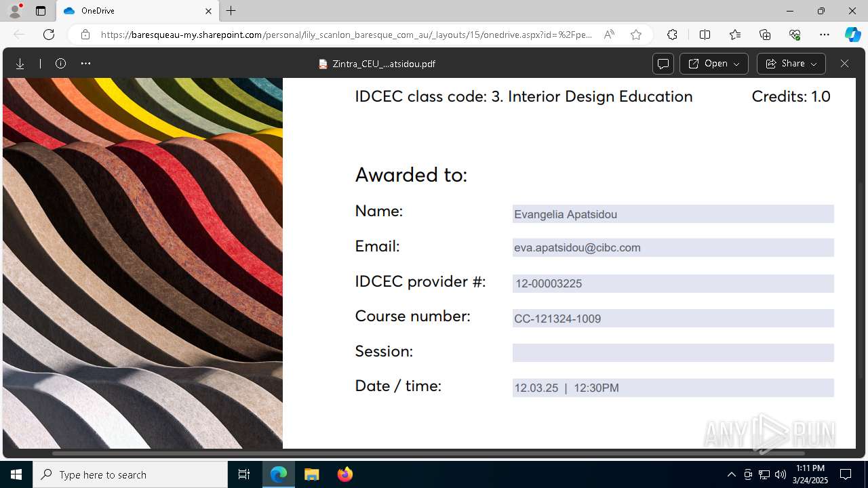Click the Course number field
This screenshot has width=868, height=488.
click(x=673, y=319)
